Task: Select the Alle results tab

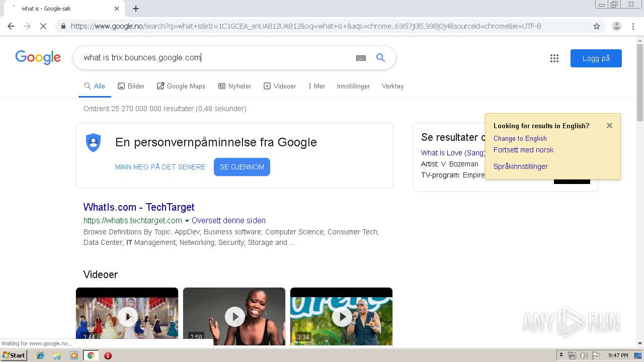Action: [94, 86]
